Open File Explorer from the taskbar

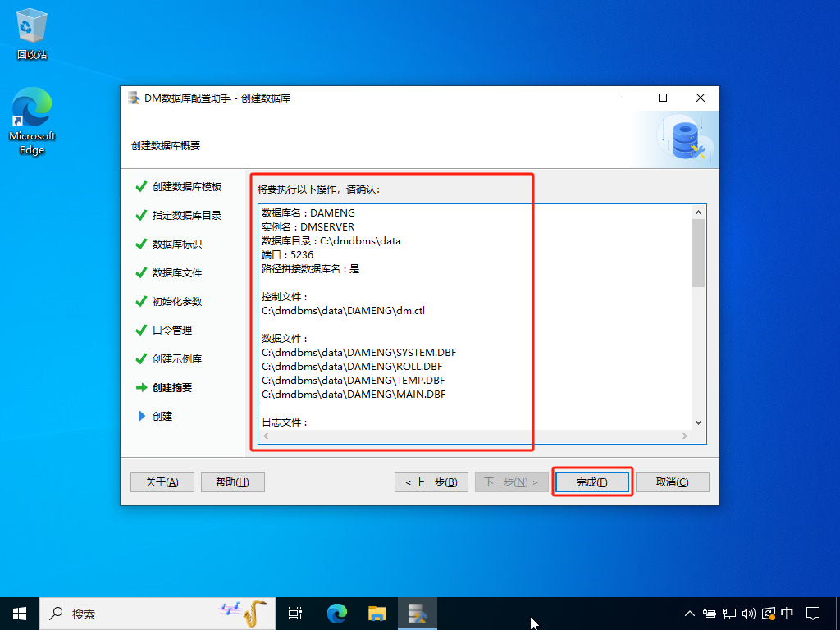click(x=377, y=614)
